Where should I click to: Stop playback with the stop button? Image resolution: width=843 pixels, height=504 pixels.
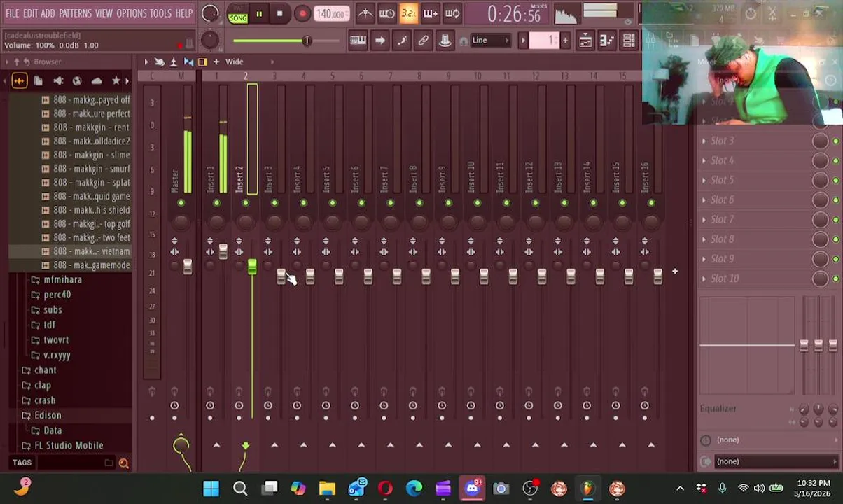[280, 13]
